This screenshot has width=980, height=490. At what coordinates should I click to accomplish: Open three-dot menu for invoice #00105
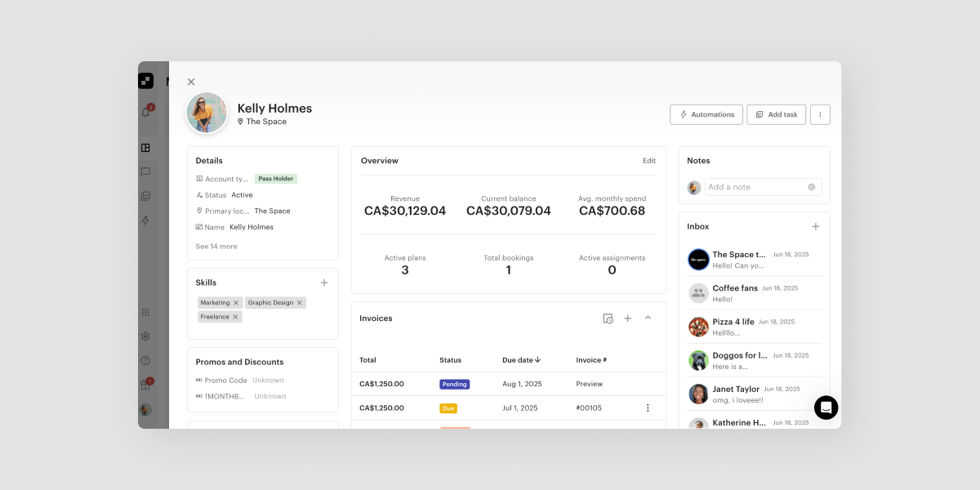tap(648, 408)
